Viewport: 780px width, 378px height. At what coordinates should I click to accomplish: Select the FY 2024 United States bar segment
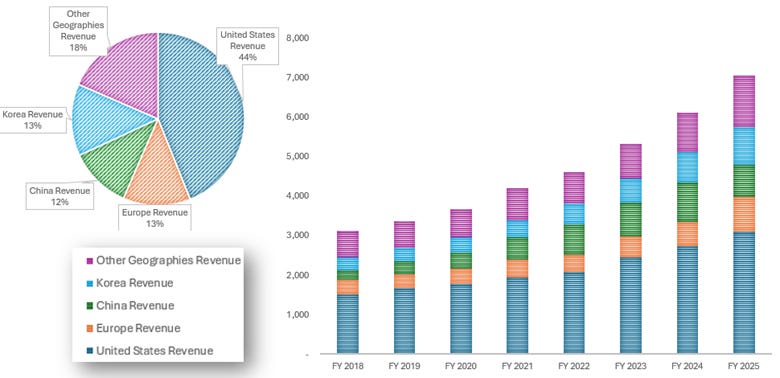(687, 300)
